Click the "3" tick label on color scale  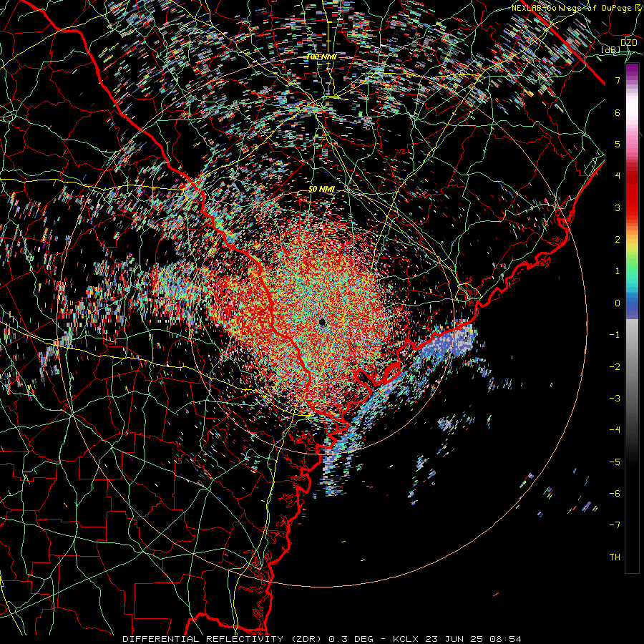click(618, 208)
